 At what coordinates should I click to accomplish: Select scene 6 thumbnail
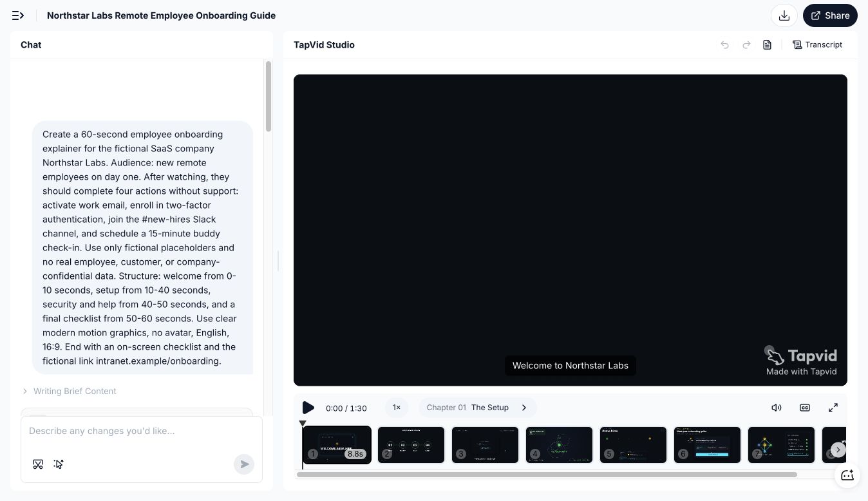coord(707,444)
